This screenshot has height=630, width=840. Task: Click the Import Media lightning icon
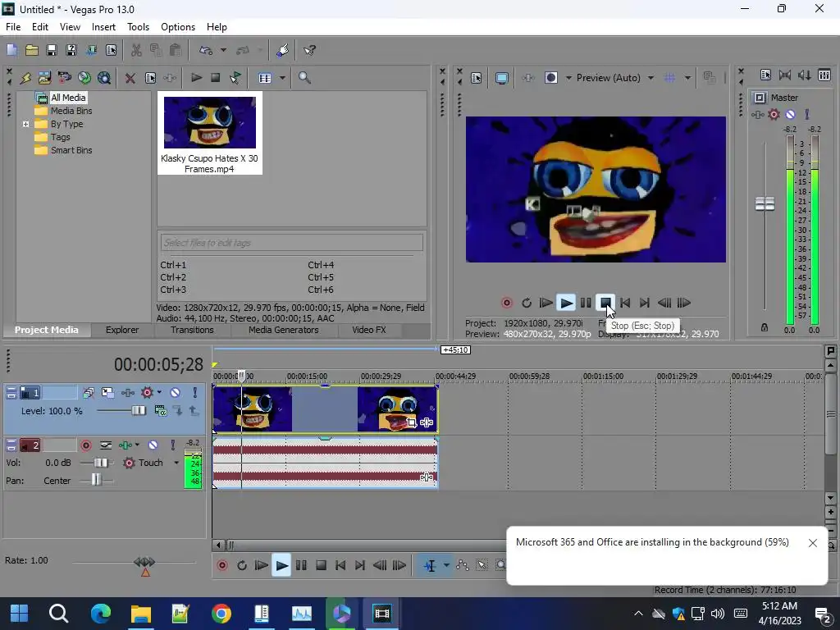click(x=25, y=78)
